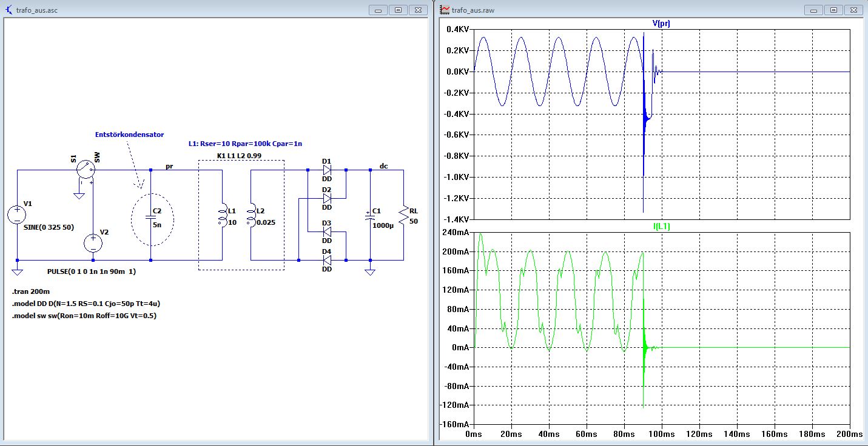The image size is (868, 446).
Task: Click the -1.4KV vertical axis label
Action: click(x=456, y=219)
